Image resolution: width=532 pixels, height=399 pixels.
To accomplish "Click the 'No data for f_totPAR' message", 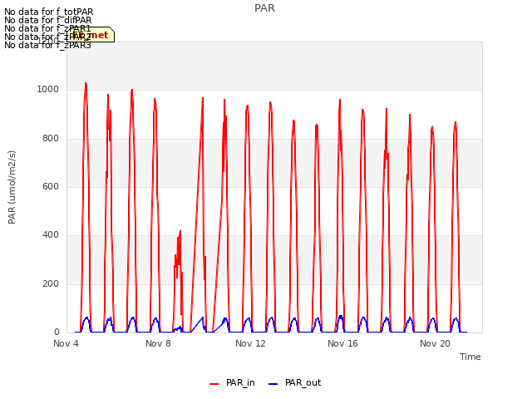I will [x=48, y=12].
